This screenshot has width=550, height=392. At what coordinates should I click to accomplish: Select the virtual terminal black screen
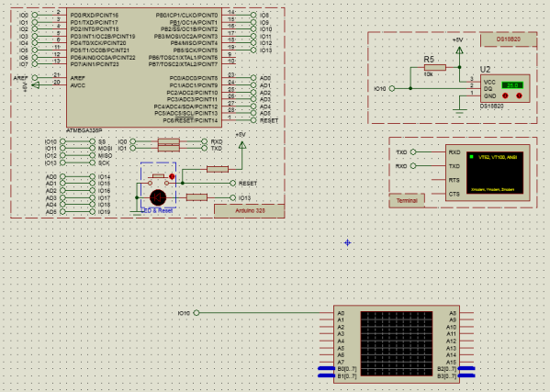click(495, 173)
